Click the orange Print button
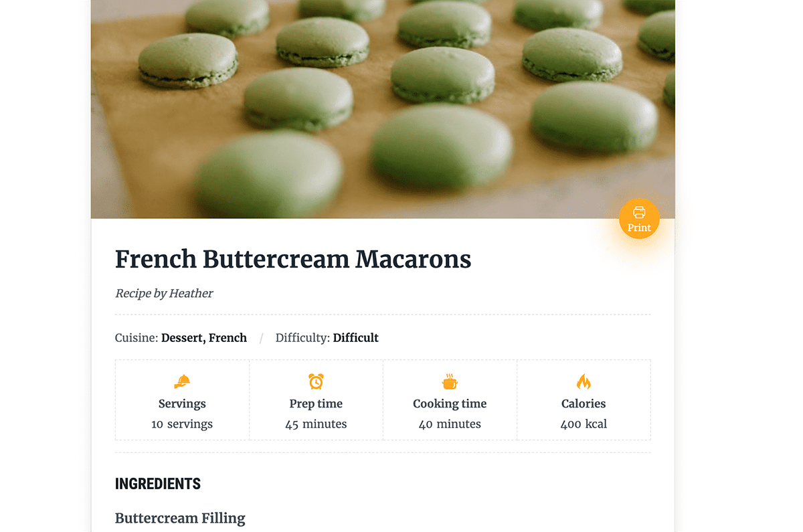803x532 pixels. click(639, 219)
